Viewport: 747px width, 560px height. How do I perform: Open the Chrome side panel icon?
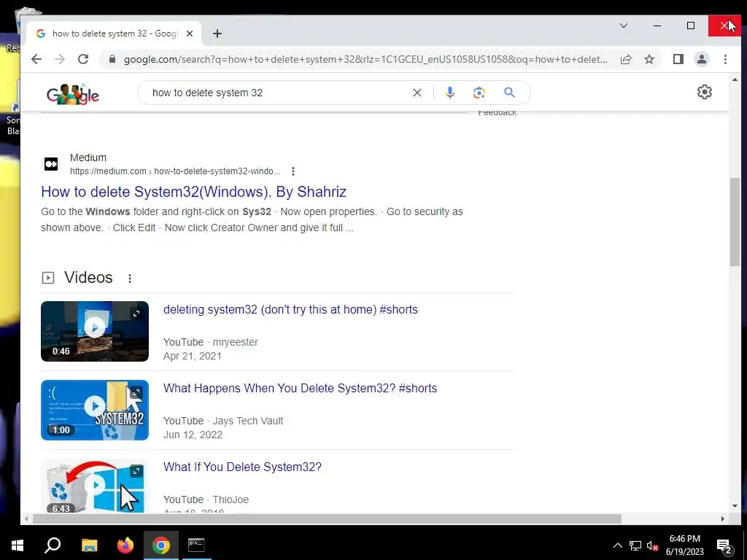[x=678, y=59]
